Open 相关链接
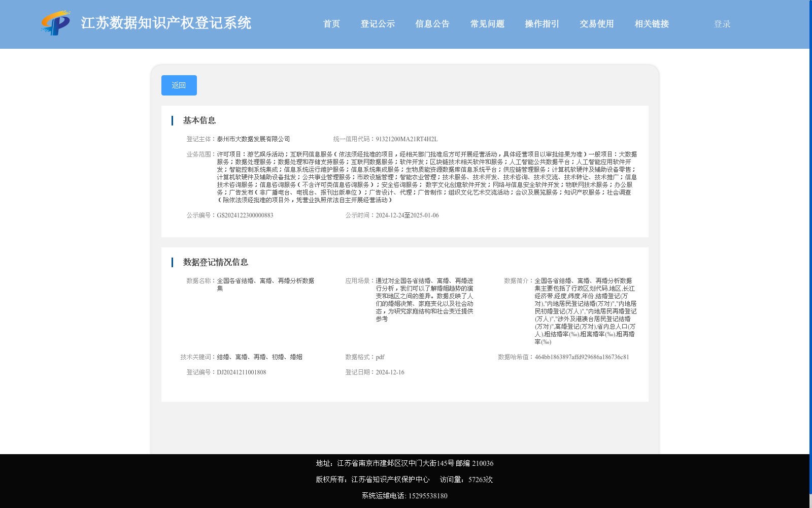 651,23
